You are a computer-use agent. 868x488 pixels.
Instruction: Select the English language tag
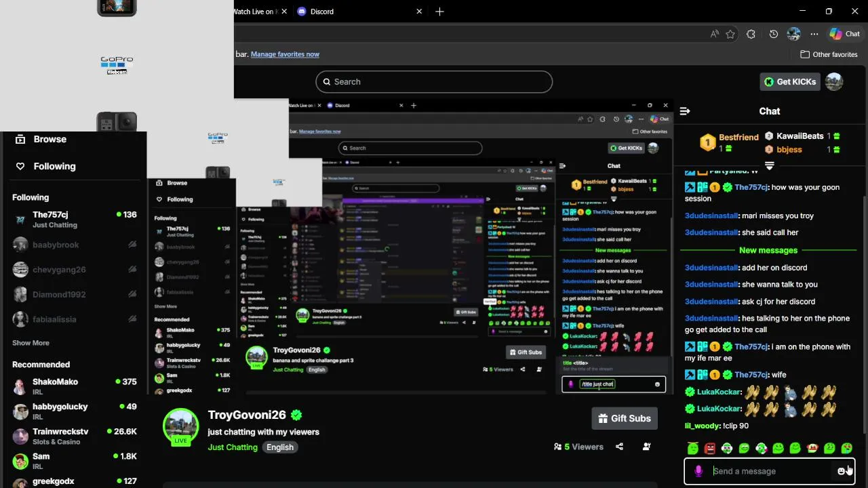[x=280, y=447]
